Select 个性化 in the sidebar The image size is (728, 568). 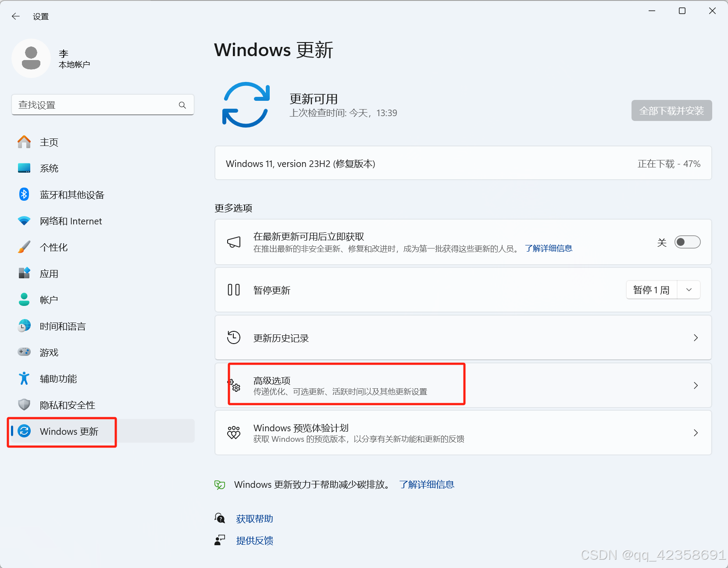click(x=103, y=247)
